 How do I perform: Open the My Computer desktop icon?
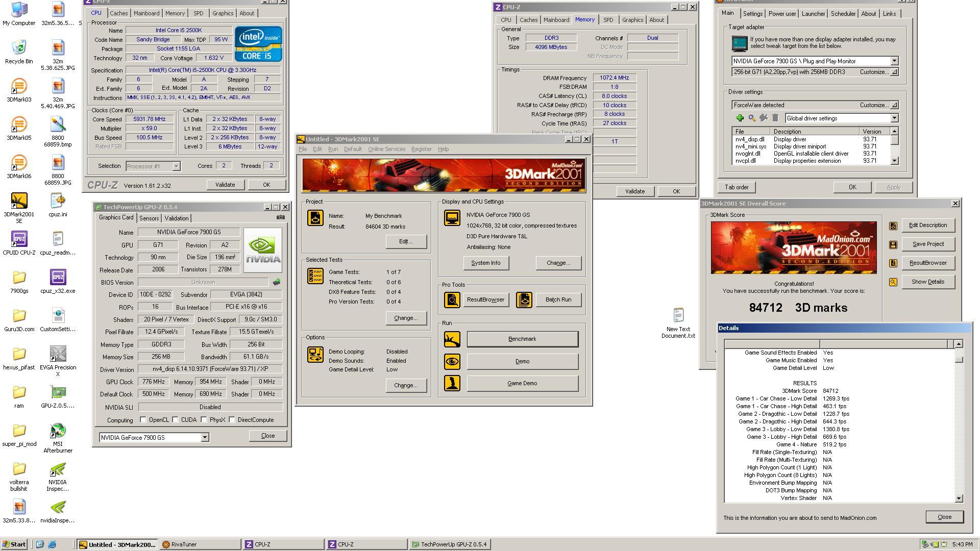point(19,9)
